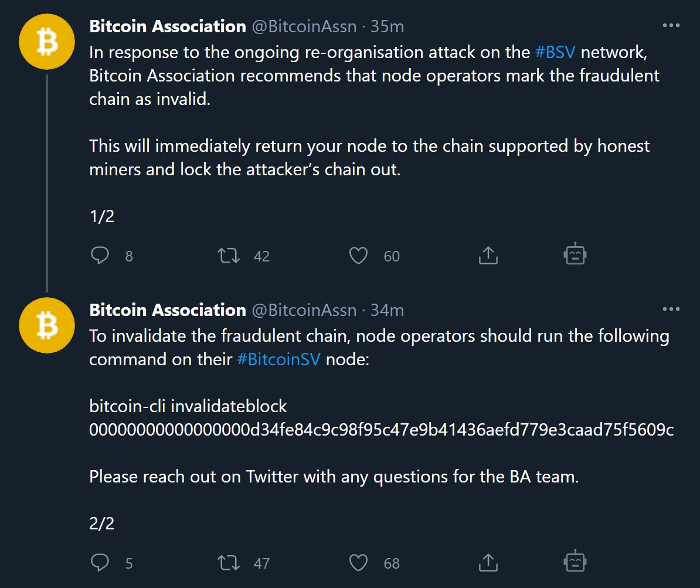Open more options menu on first tweet

[x=671, y=26]
